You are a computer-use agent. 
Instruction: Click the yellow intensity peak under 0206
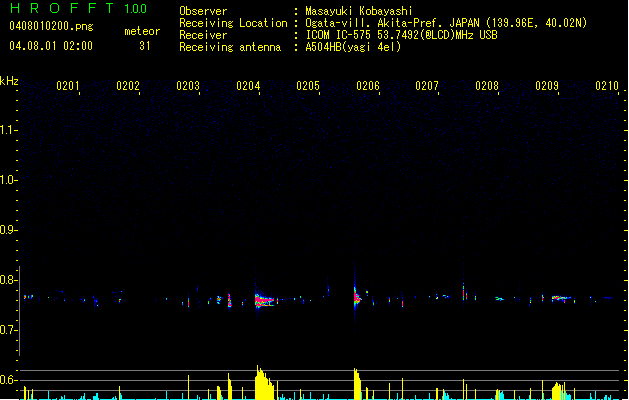[357, 384]
